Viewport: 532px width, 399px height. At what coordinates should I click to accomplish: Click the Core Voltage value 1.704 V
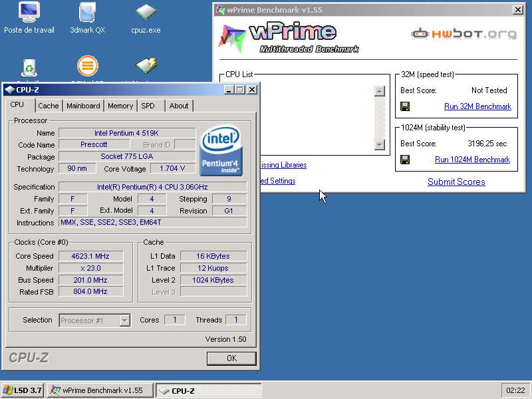[173, 168]
